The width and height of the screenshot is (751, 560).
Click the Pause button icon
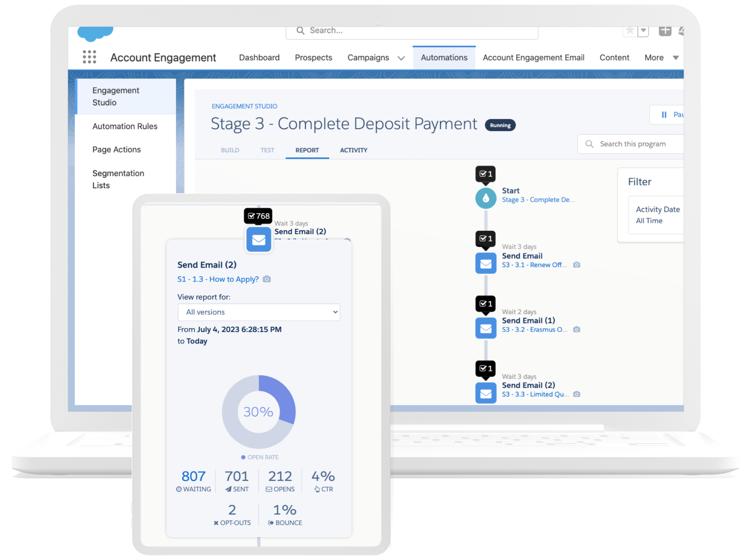click(x=664, y=115)
